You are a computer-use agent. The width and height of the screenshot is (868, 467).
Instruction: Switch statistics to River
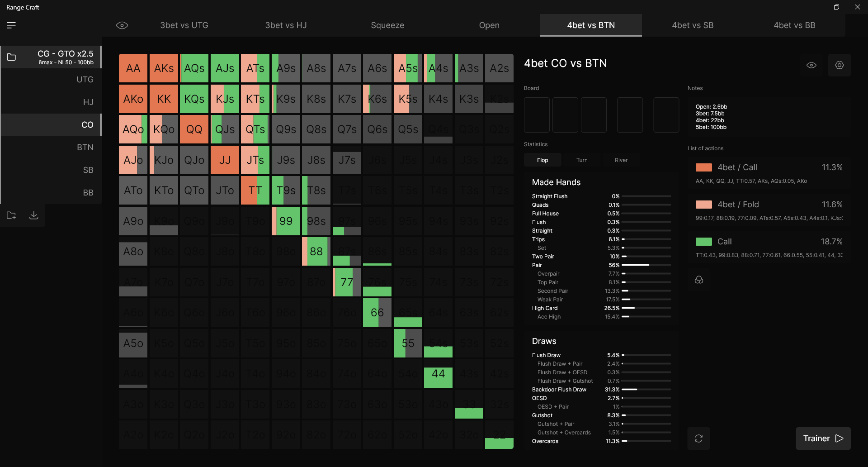pos(621,160)
